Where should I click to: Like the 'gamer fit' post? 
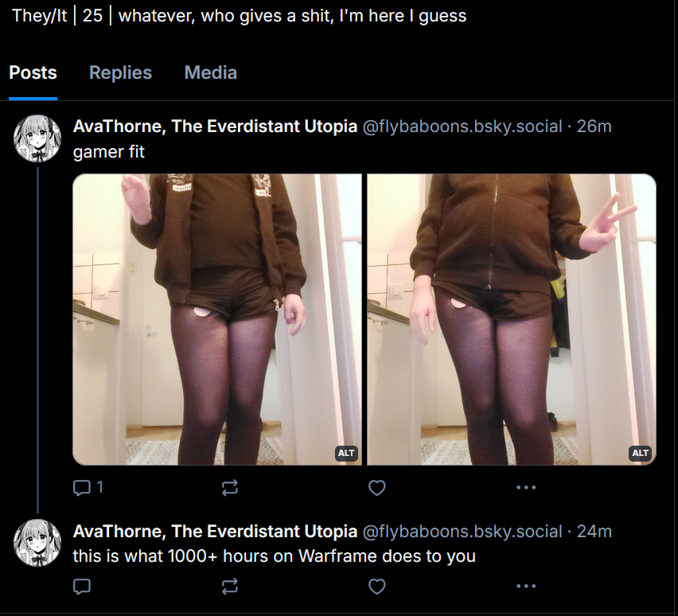(x=376, y=488)
